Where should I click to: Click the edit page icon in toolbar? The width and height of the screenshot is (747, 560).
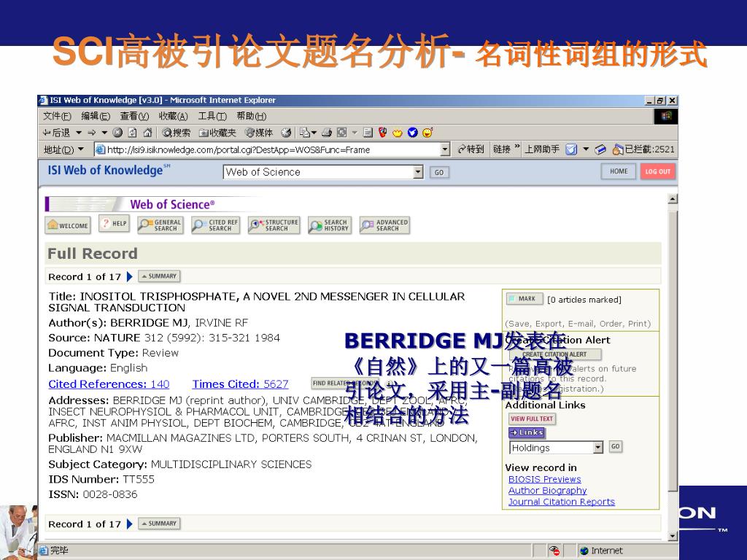tap(341, 133)
